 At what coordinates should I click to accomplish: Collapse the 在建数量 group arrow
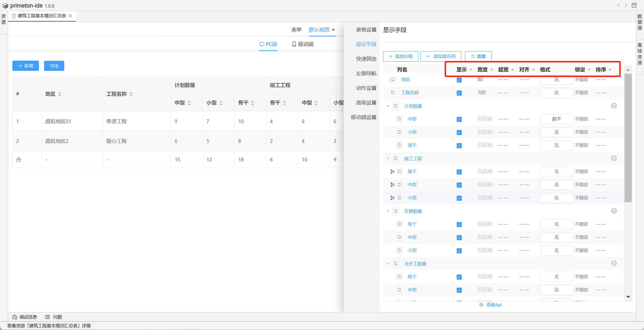coord(388,211)
